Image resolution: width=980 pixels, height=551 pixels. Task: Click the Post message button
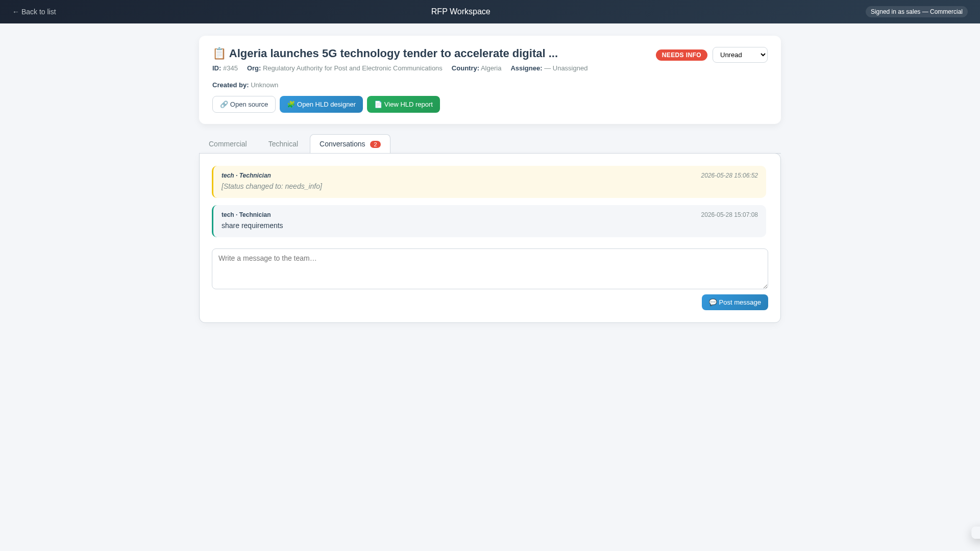734,303
